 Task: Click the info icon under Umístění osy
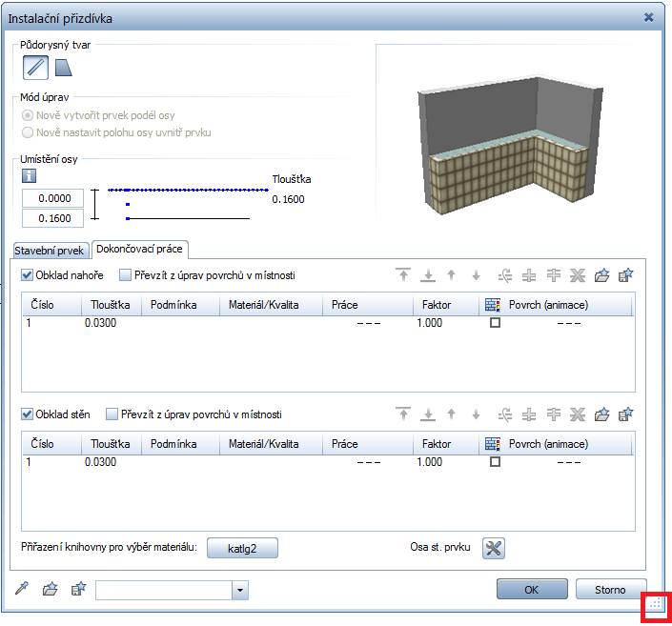click(29, 175)
